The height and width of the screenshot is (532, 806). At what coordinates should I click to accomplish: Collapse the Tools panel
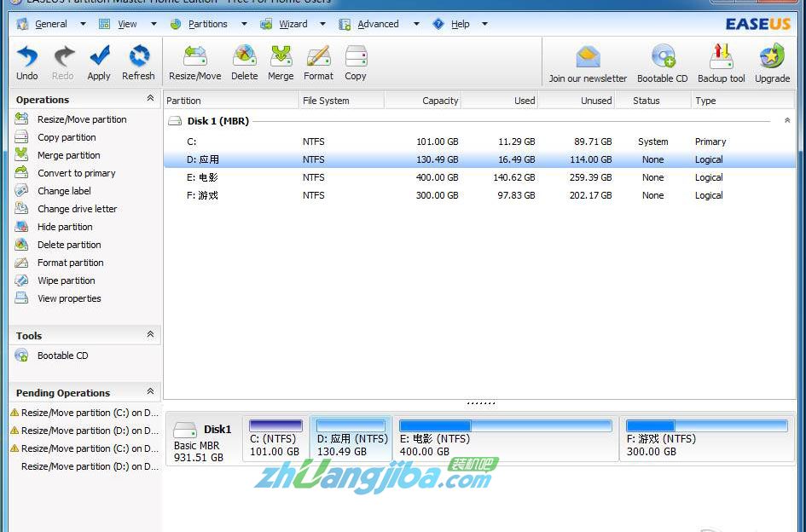click(x=150, y=335)
